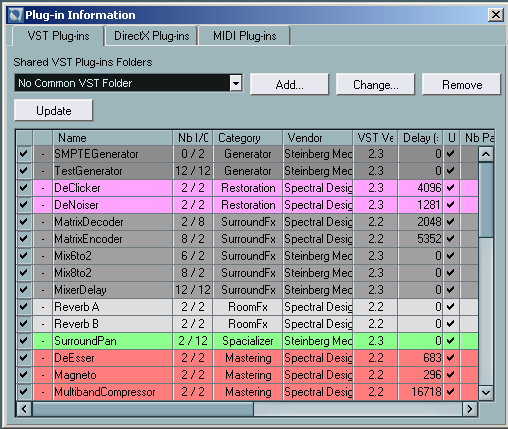The height and width of the screenshot is (429, 508).
Task: Click the Spacializer category cell
Action: pyautogui.click(x=248, y=341)
